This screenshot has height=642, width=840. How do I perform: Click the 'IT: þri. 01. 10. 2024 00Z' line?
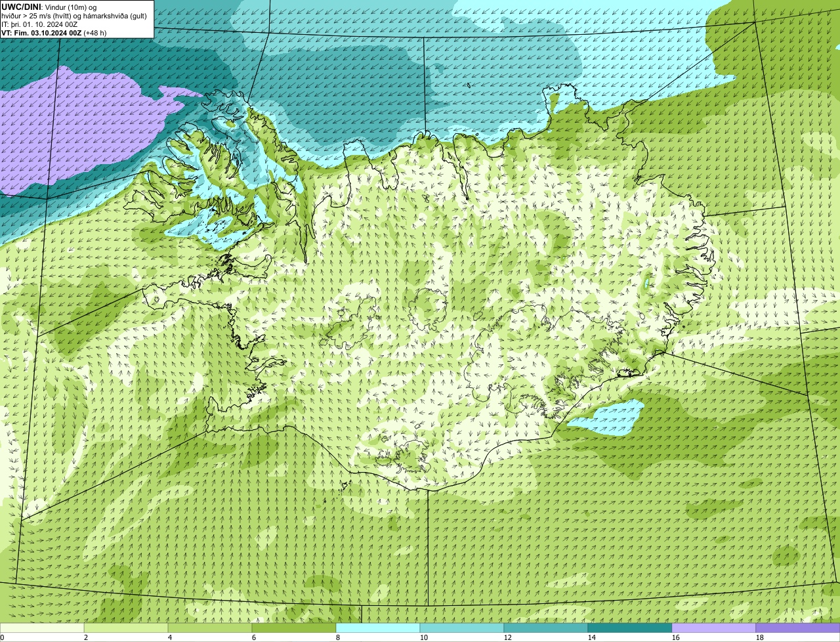[x=39, y=24]
